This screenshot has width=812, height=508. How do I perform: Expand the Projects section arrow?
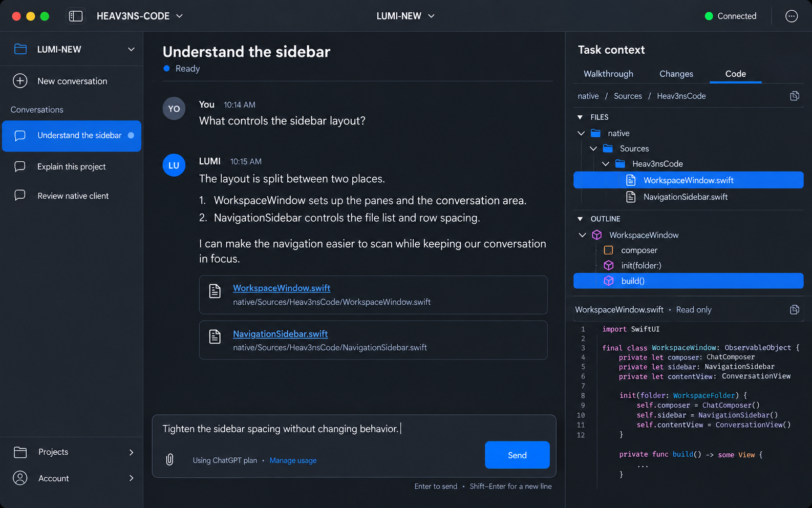click(x=131, y=452)
